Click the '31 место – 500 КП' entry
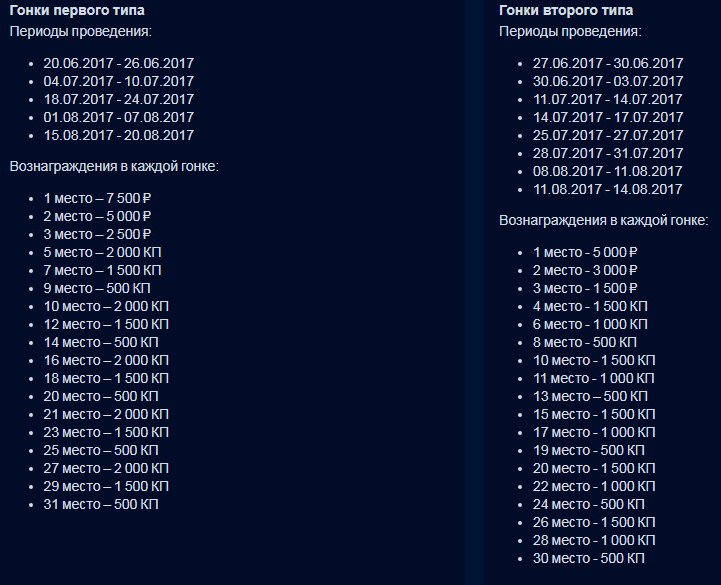This screenshot has width=721, height=585. tap(101, 504)
